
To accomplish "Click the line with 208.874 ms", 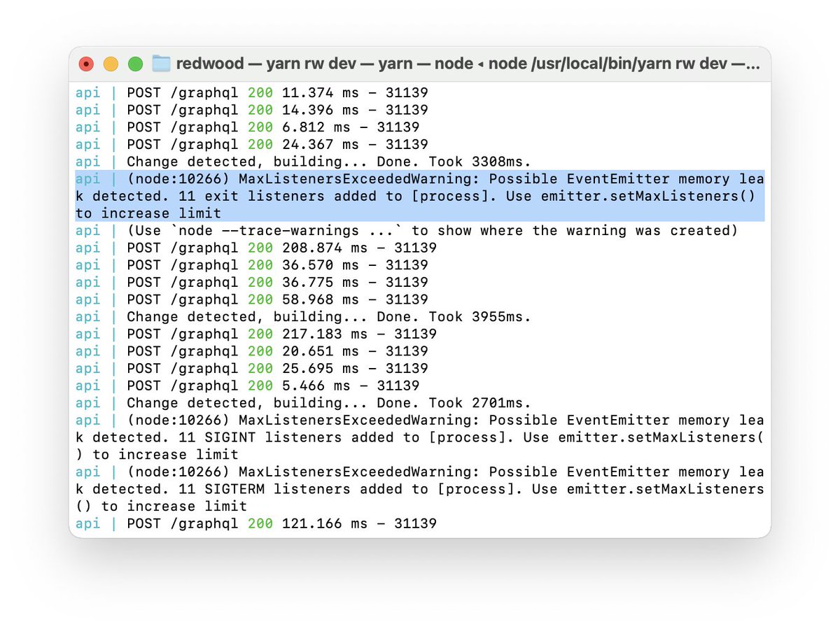I will click(x=256, y=248).
